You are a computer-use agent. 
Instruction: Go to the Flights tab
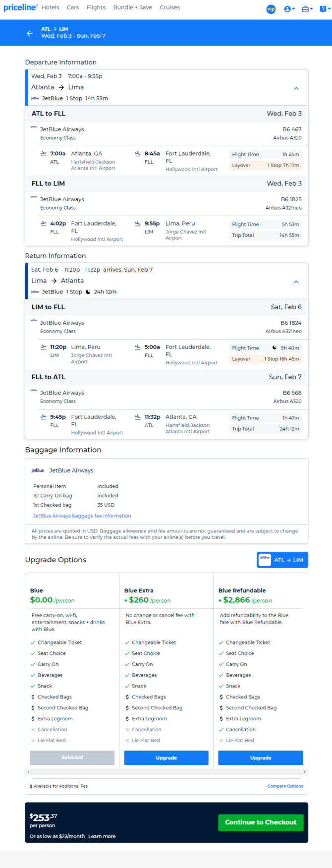pos(96,7)
